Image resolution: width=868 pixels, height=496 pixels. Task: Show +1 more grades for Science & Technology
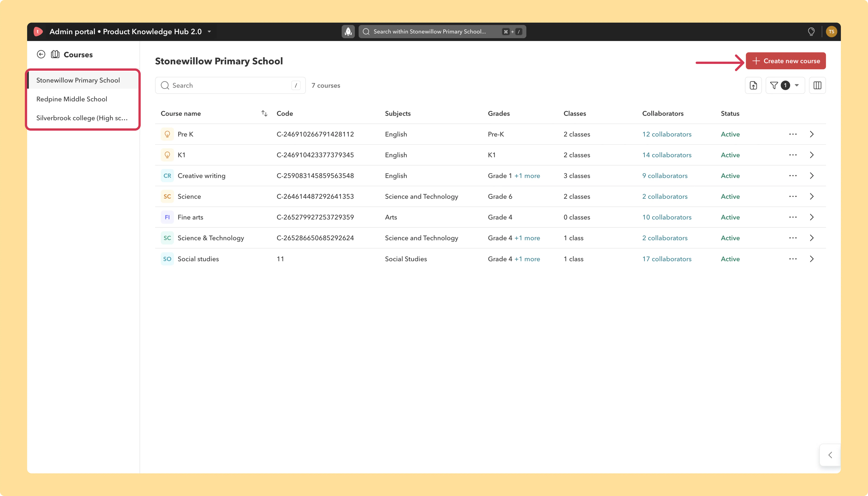point(527,238)
